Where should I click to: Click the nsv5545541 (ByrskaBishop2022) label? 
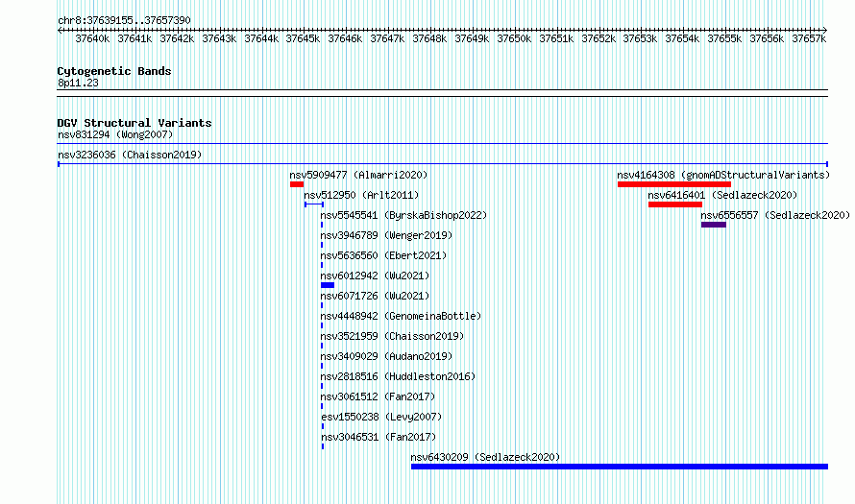click(403, 215)
